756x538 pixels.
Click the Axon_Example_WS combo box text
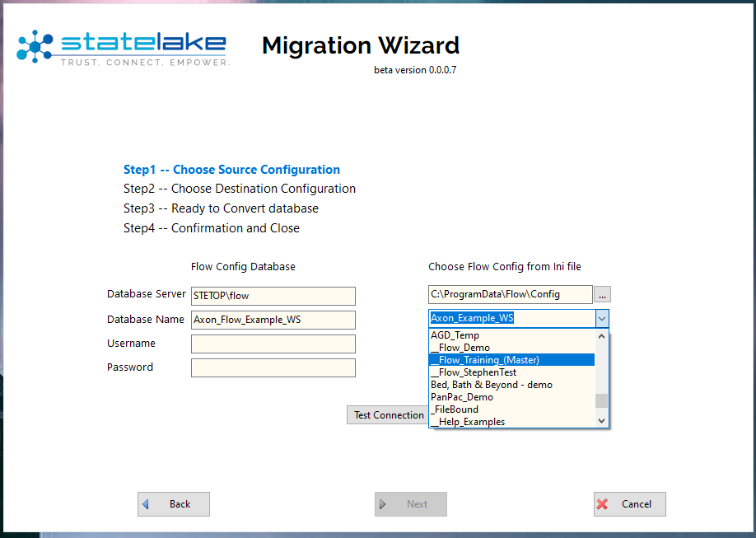click(x=472, y=318)
